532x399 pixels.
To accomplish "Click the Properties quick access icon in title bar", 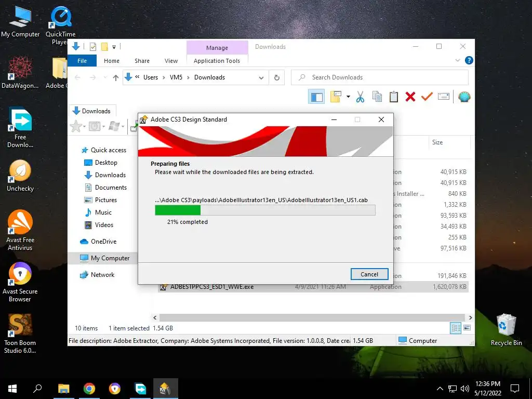I will [x=92, y=47].
